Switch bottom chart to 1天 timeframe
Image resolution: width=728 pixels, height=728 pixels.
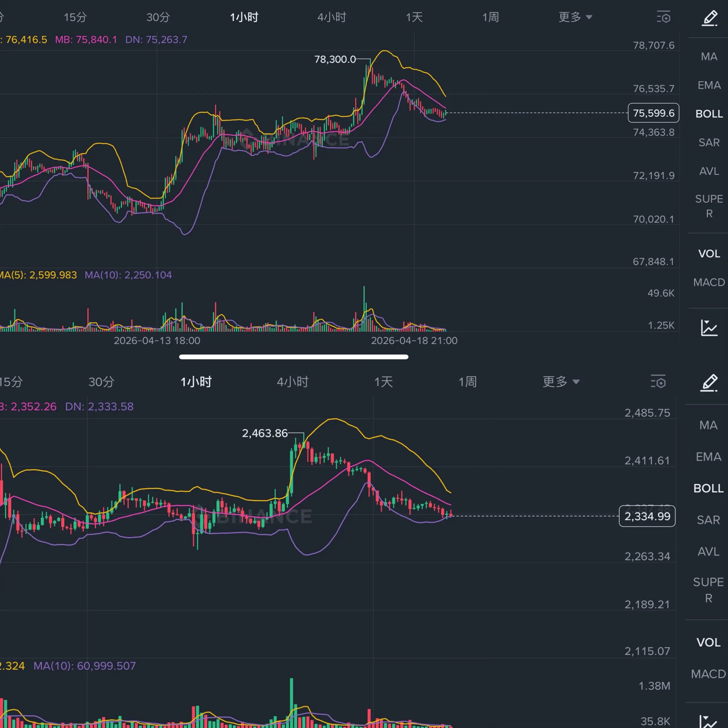tap(383, 382)
